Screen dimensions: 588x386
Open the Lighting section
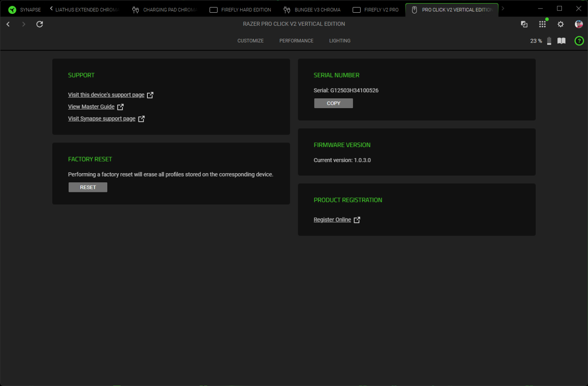coord(340,41)
